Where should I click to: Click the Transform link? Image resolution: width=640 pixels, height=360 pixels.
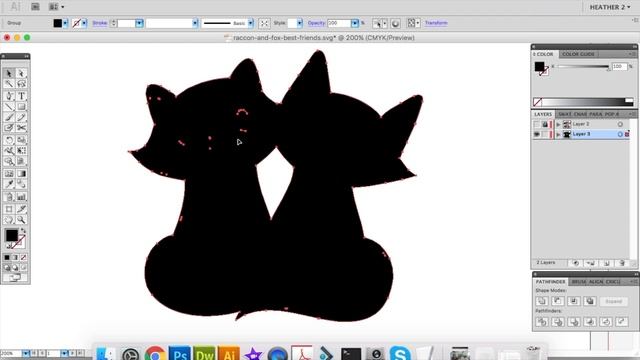[x=436, y=23]
